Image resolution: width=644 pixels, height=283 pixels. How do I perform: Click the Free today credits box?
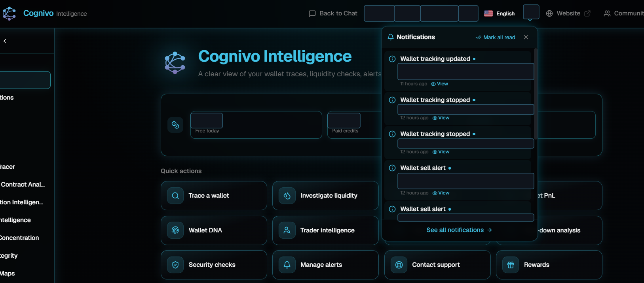(256, 125)
